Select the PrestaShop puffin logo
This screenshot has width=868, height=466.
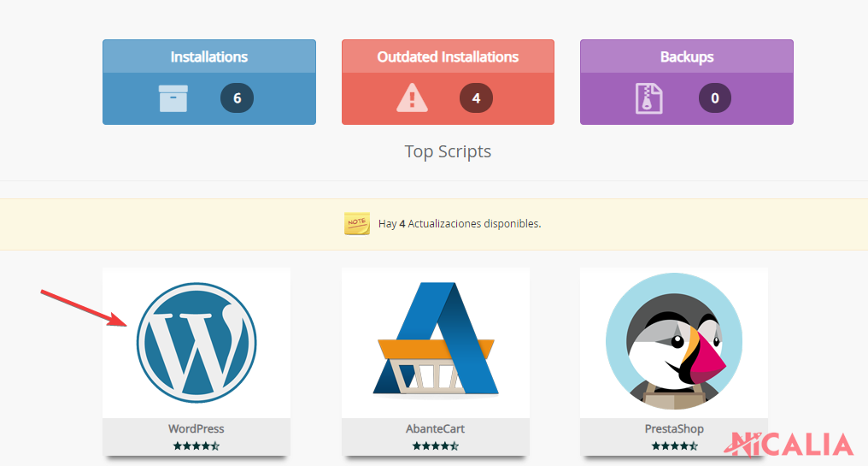point(673,342)
